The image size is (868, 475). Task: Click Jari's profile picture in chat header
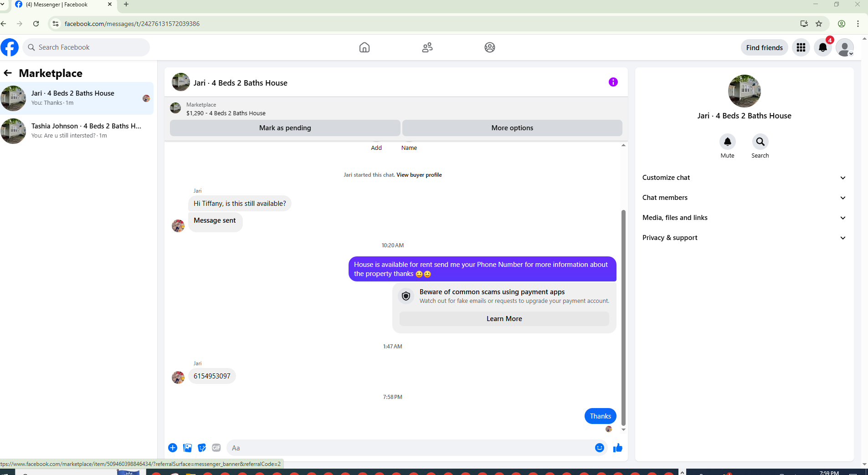[180, 82]
